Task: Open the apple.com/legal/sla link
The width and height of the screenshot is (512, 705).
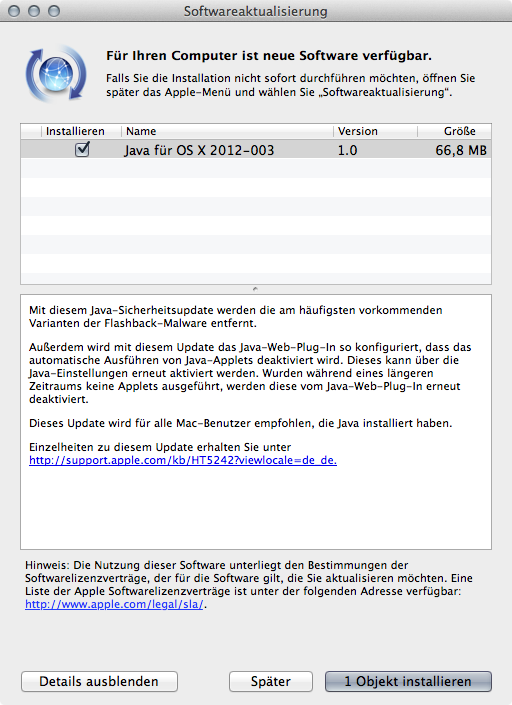Action: (x=114, y=604)
